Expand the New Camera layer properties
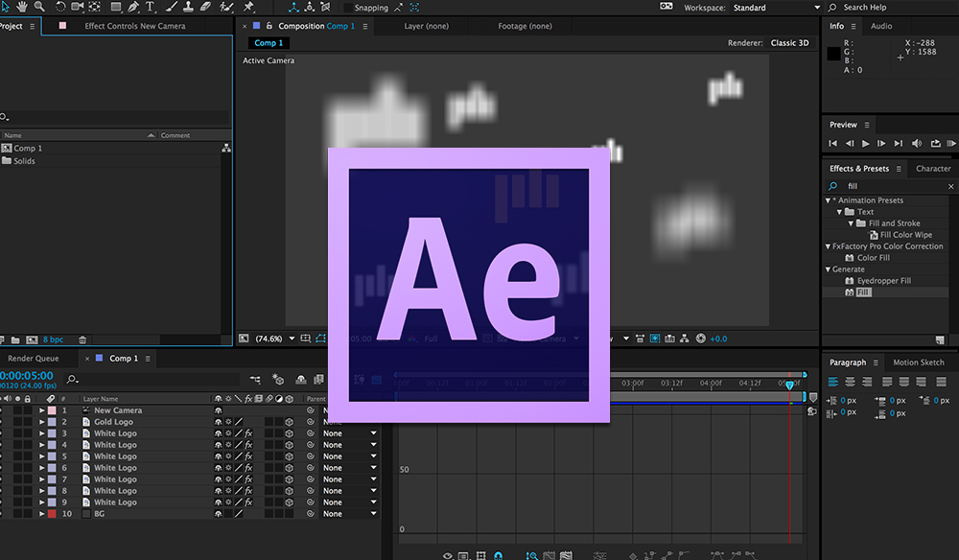 point(41,410)
